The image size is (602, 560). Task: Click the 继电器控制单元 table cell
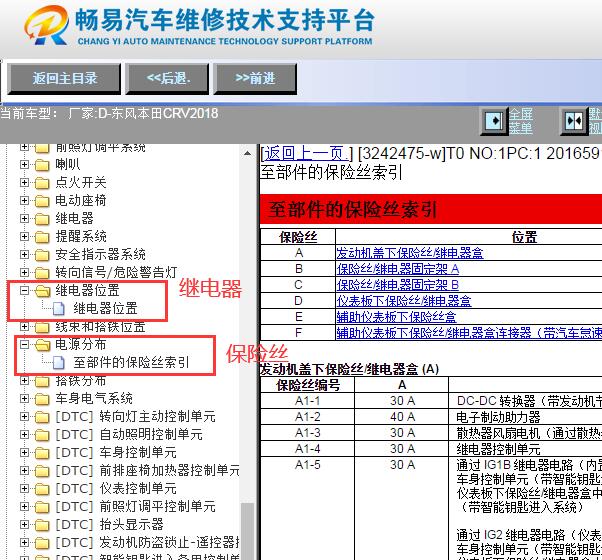tap(526, 449)
